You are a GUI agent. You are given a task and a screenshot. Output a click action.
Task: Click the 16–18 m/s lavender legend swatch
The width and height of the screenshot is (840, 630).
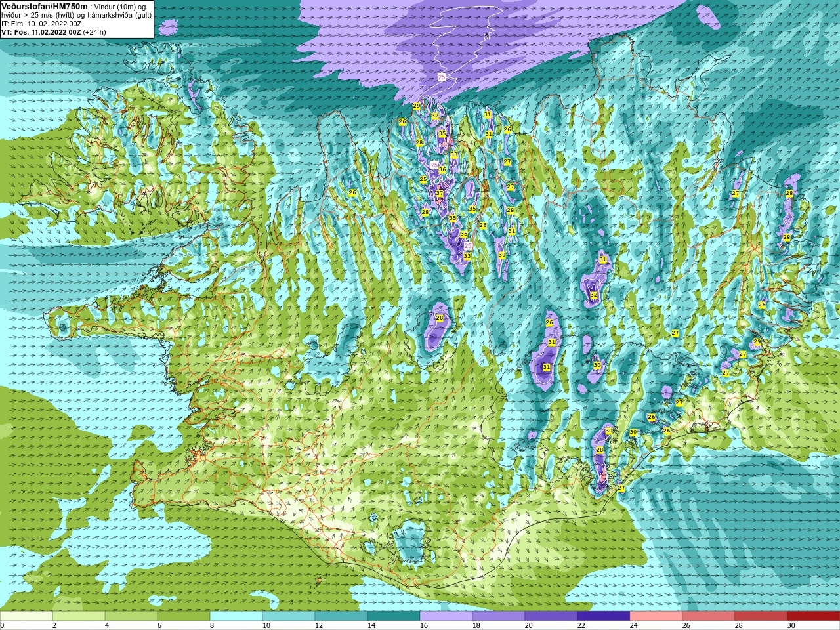[446, 616]
